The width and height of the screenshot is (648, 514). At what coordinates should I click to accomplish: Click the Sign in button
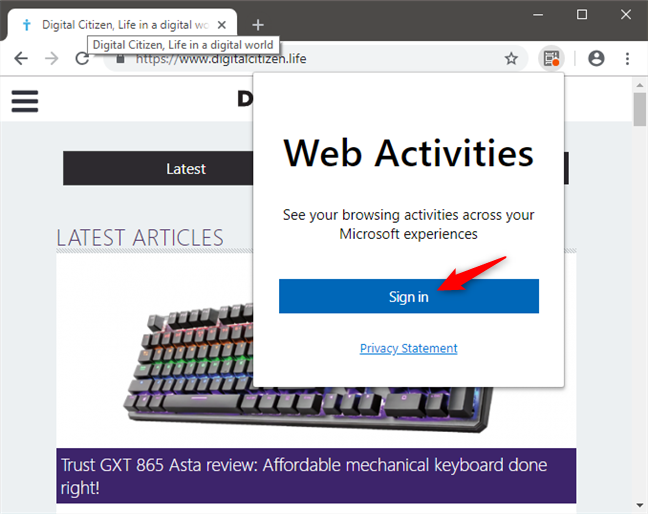(x=409, y=296)
